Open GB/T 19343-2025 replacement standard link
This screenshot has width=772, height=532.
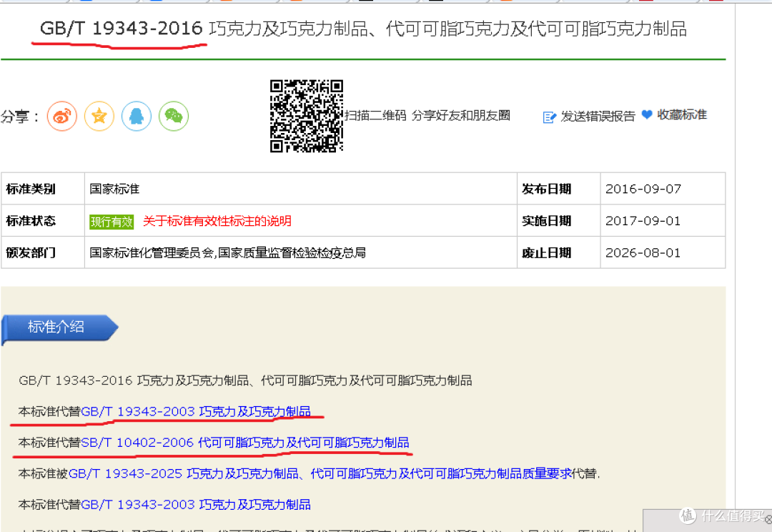(320, 473)
